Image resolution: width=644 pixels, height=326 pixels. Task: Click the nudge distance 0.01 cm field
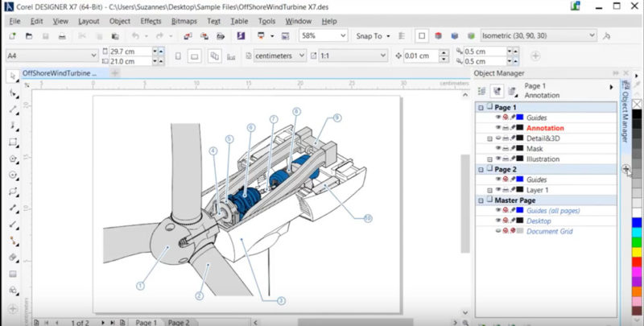(x=421, y=56)
